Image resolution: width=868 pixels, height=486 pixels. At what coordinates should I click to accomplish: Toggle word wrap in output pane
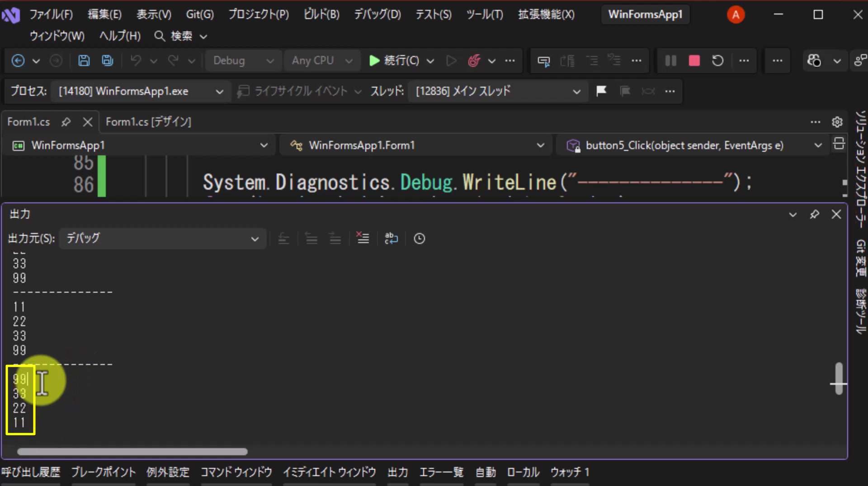click(x=391, y=238)
